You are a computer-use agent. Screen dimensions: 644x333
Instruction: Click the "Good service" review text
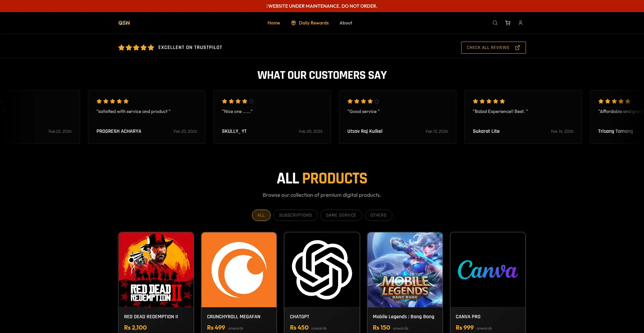(x=363, y=111)
